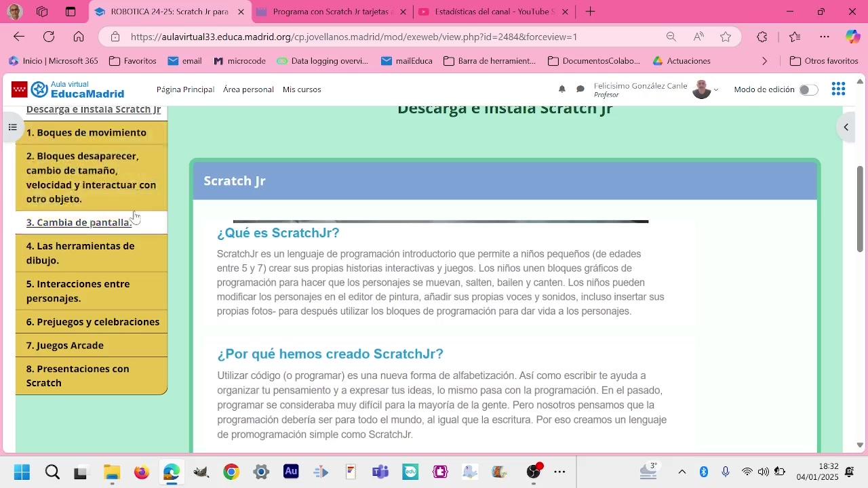Image resolution: width=868 pixels, height=488 pixels.
Task: Open Windows Search on the taskbar
Action: pos(52,472)
